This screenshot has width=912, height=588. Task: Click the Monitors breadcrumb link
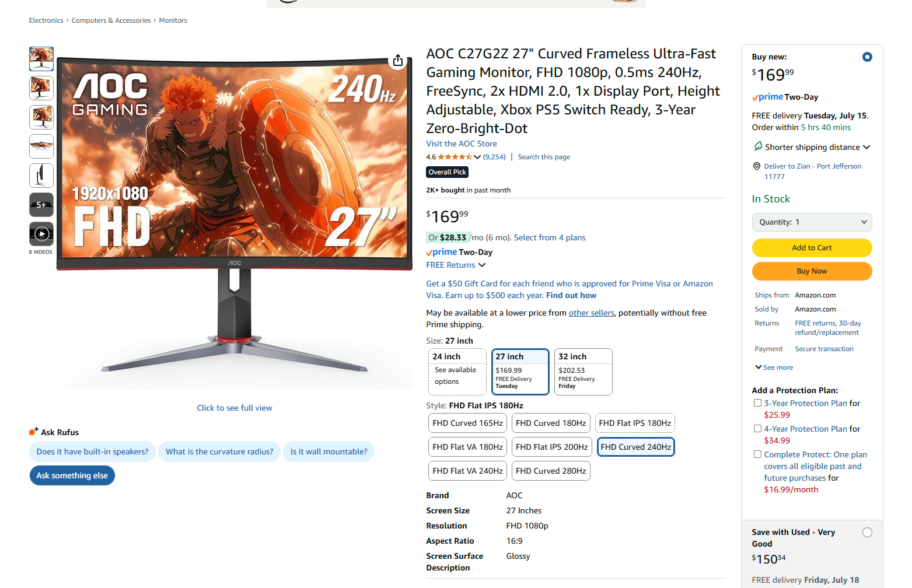[173, 20]
